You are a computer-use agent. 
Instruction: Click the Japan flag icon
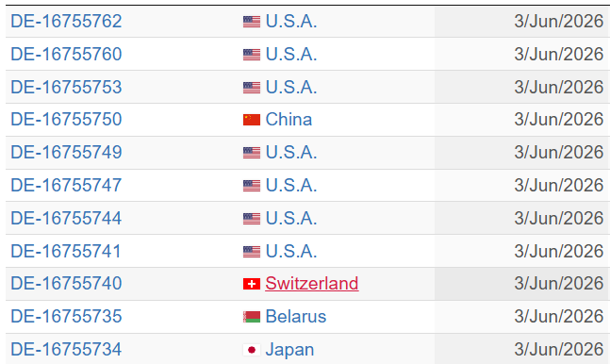tap(252, 350)
